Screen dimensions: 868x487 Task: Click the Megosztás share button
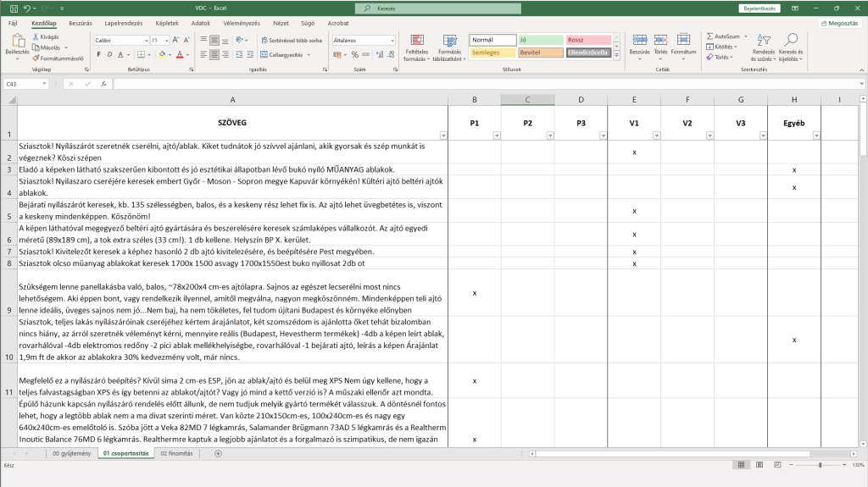[840, 23]
